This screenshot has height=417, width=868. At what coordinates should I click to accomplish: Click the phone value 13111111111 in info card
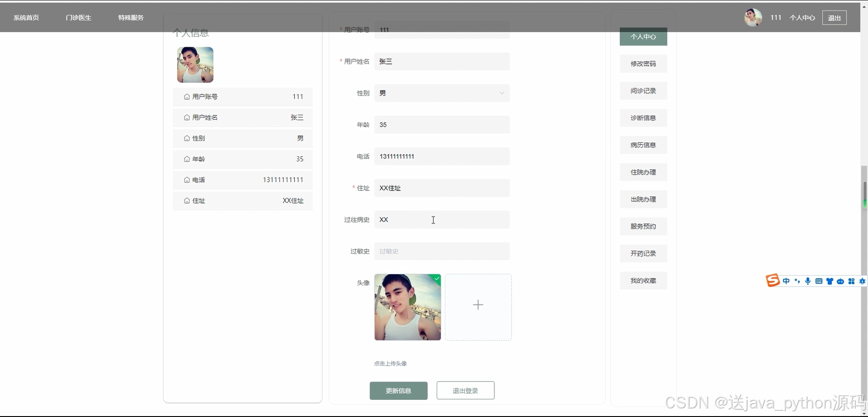coord(283,180)
